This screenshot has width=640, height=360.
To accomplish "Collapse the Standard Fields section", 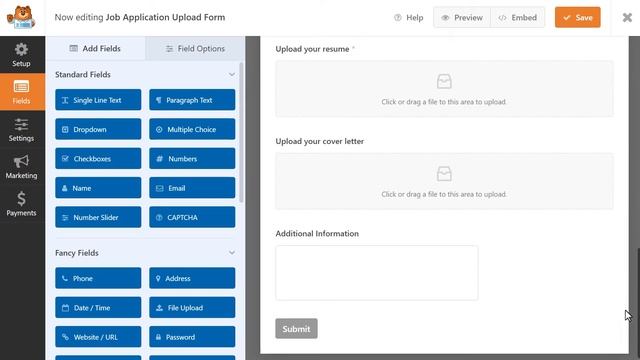I will pos(231,75).
